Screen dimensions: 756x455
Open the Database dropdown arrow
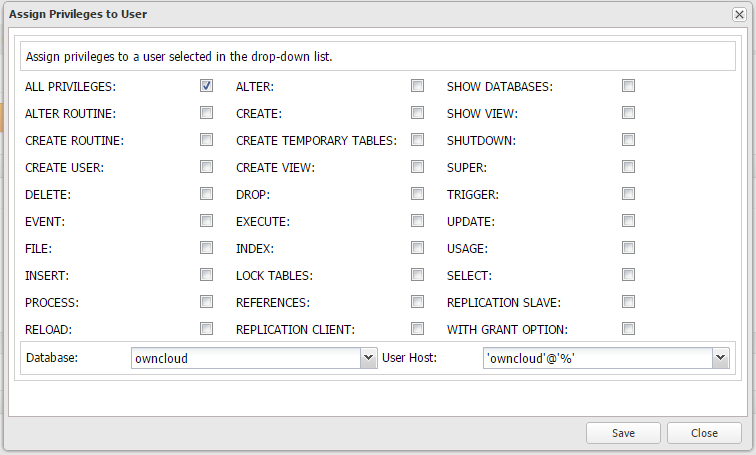(367, 358)
